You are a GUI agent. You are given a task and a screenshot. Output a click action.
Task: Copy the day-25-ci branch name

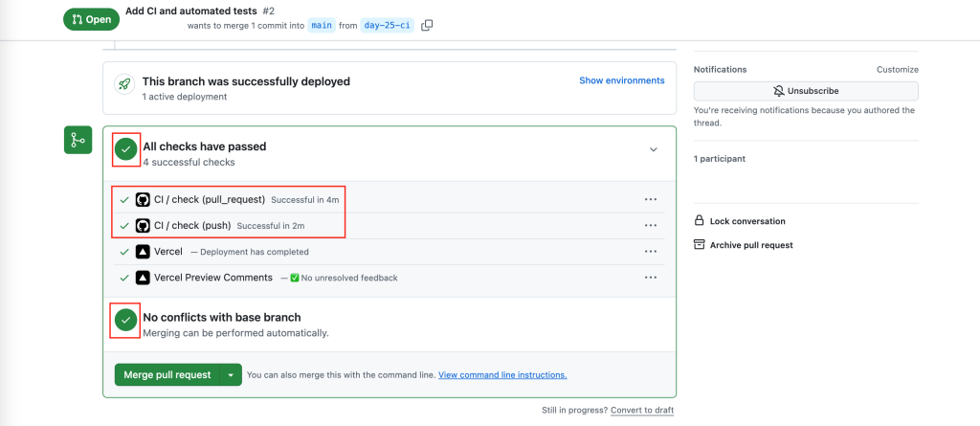point(427,26)
